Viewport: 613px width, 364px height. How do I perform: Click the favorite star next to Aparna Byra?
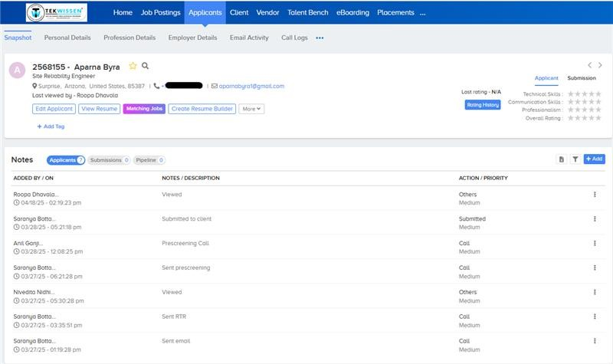(x=133, y=67)
